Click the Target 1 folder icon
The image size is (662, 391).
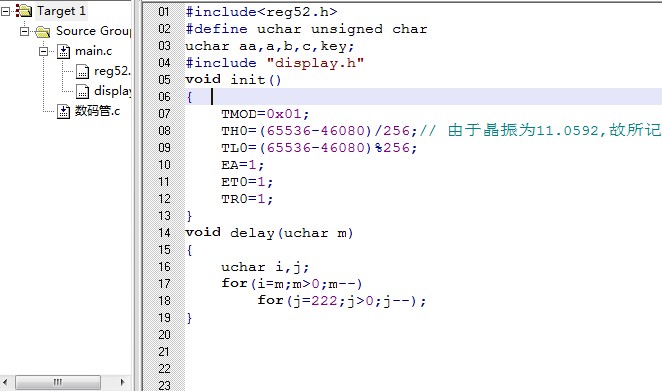24,11
